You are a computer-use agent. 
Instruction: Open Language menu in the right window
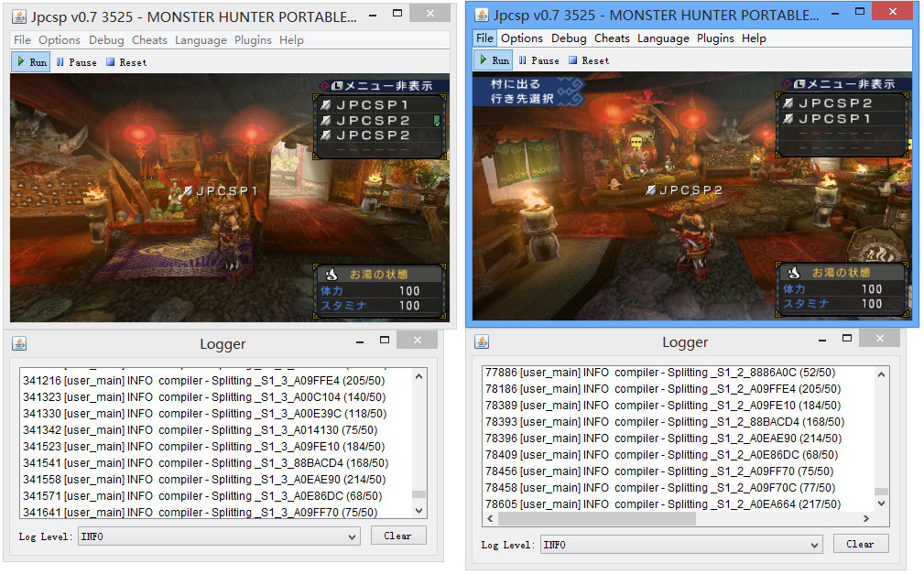[663, 38]
